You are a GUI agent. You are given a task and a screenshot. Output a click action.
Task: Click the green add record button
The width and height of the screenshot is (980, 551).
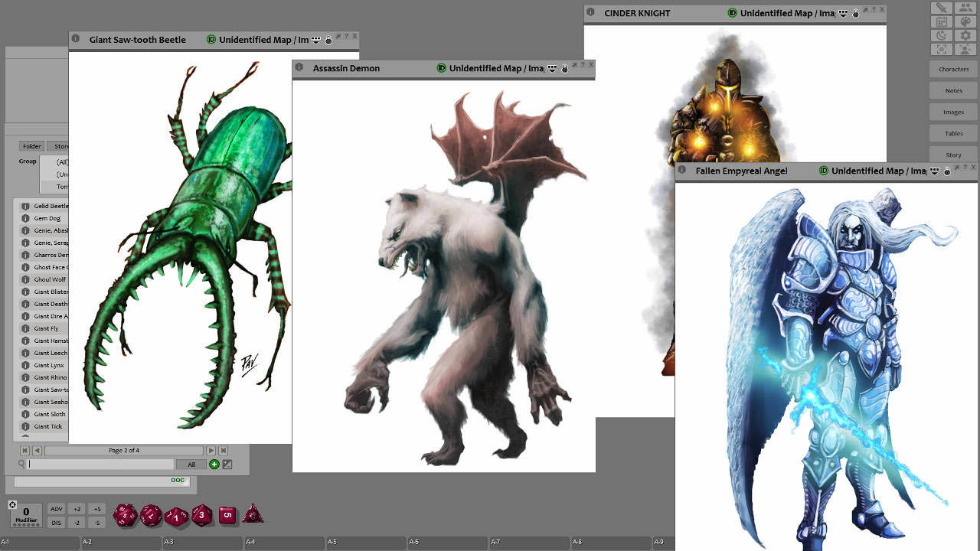(x=214, y=465)
